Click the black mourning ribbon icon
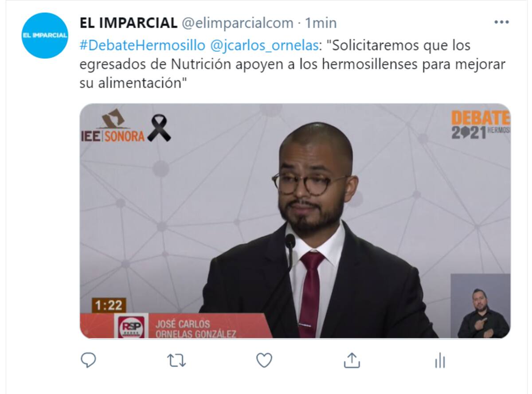Viewport: 532px width, 394px height. click(159, 128)
